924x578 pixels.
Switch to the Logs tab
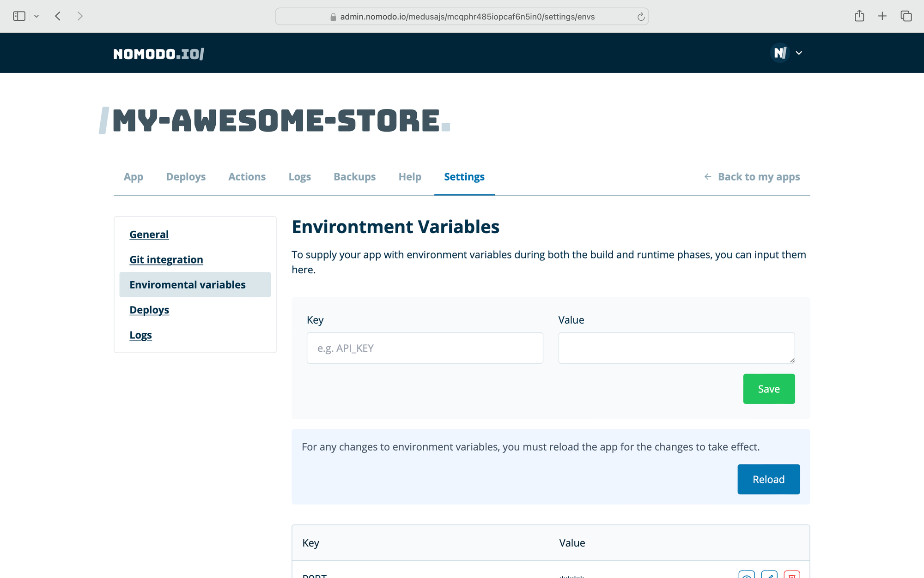[x=299, y=177]
